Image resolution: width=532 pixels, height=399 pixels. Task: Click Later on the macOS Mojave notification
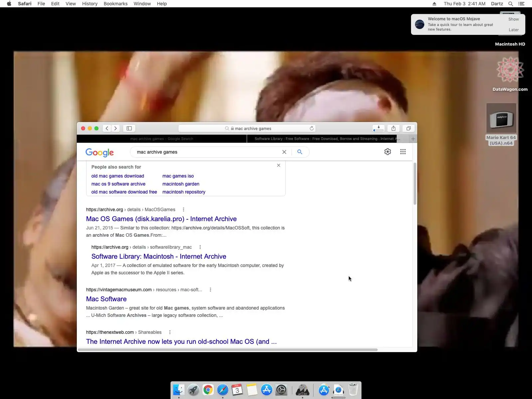click(x=514, y=30)
